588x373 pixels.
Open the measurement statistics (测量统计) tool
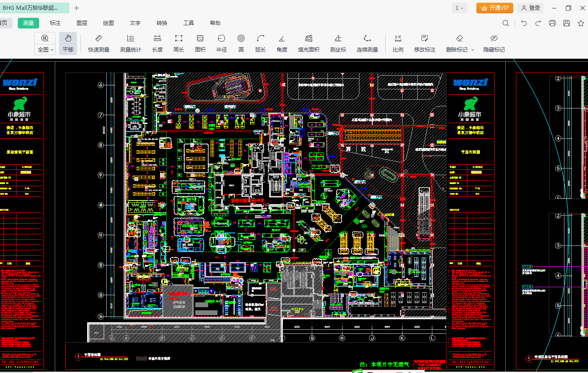[130, 43]
